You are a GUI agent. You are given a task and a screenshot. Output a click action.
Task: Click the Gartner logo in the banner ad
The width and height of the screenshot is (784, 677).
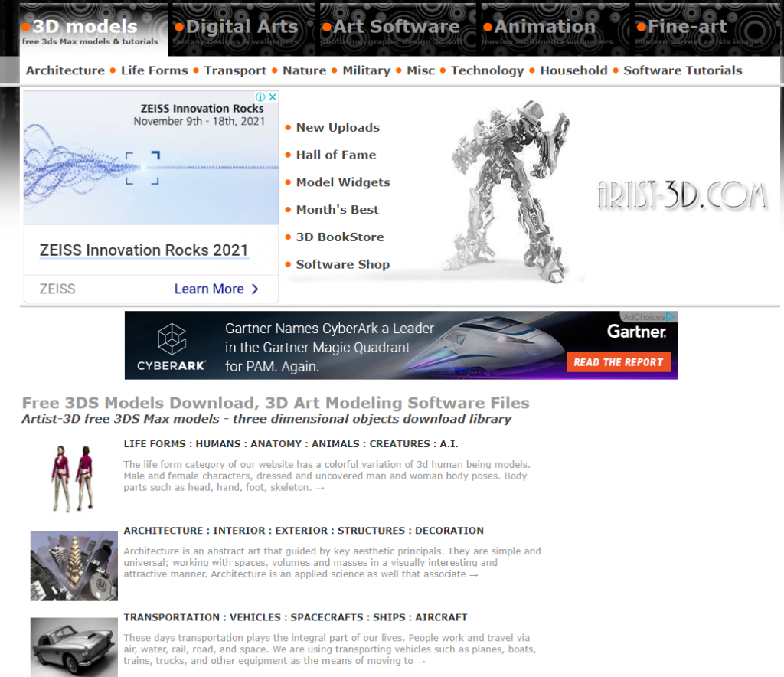click(636, 332)
